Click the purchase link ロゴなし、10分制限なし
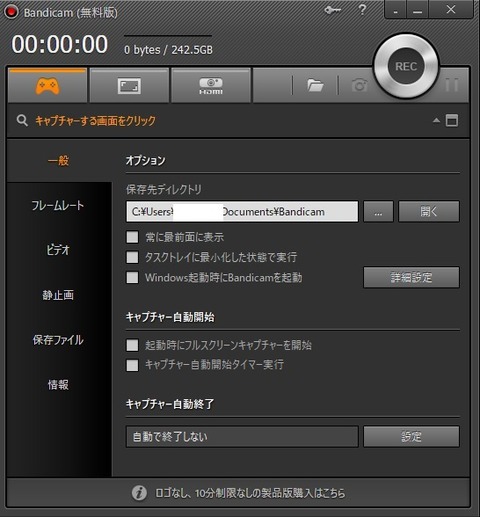The height and width of the screenshot is (517, 480). coord(250,493)
